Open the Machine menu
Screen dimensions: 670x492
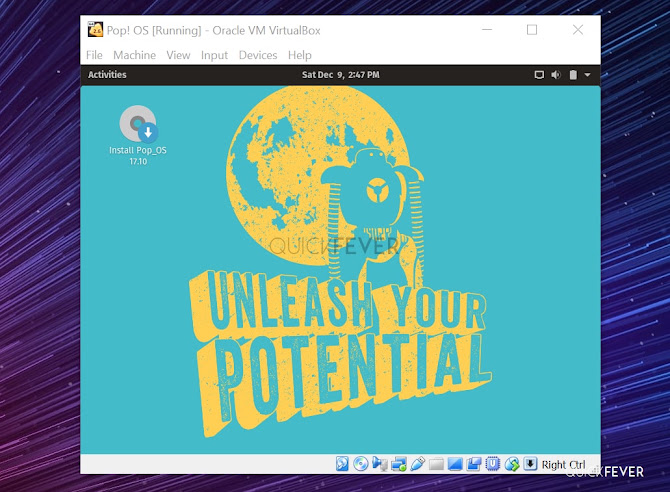pos(134,55)
